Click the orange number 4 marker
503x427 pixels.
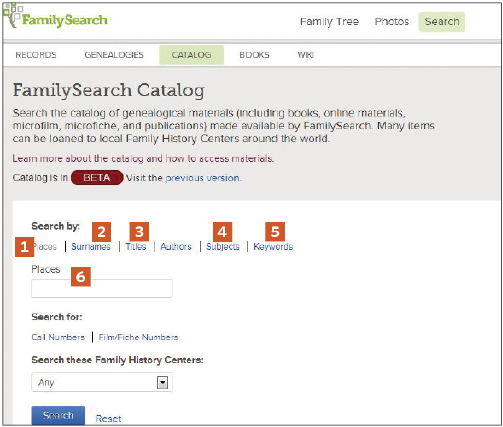point(222,232)
